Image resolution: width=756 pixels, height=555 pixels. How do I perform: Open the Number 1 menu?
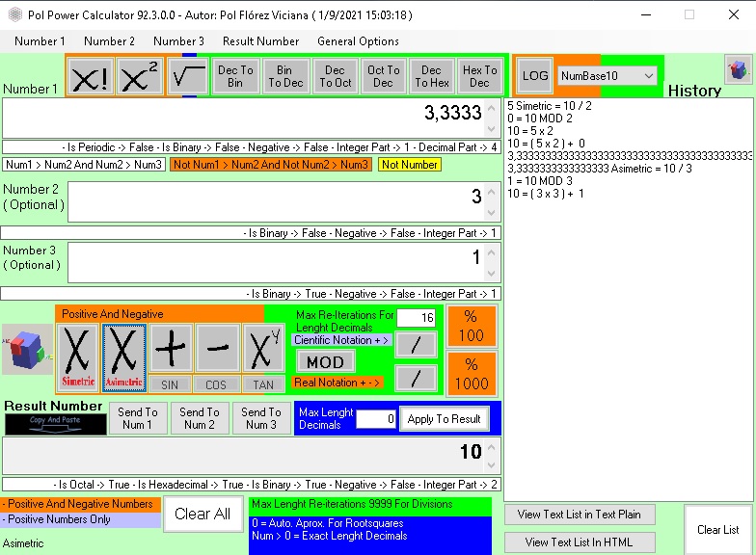[40, 41]
